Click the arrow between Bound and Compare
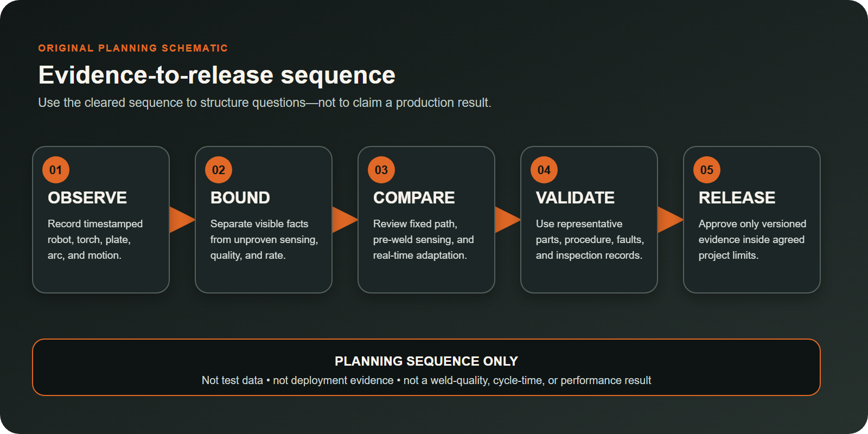This screenshot has width=868, height=434. pyautogui.click(x=344, y=220)
